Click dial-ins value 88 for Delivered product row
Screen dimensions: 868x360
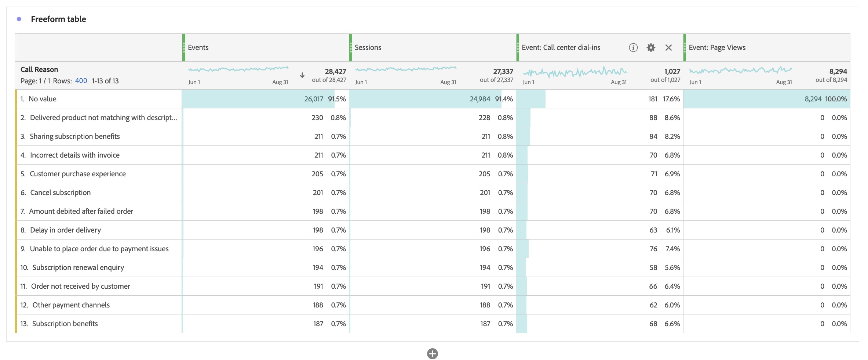653,118
